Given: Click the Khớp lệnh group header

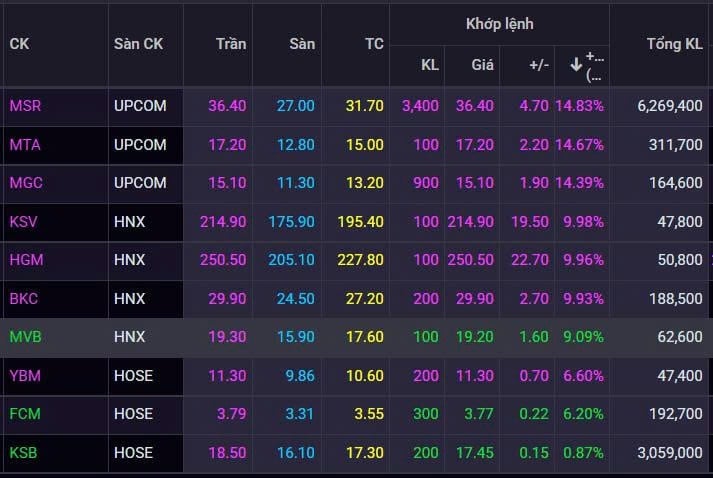Looking at the screenshot, I should 500,23.
